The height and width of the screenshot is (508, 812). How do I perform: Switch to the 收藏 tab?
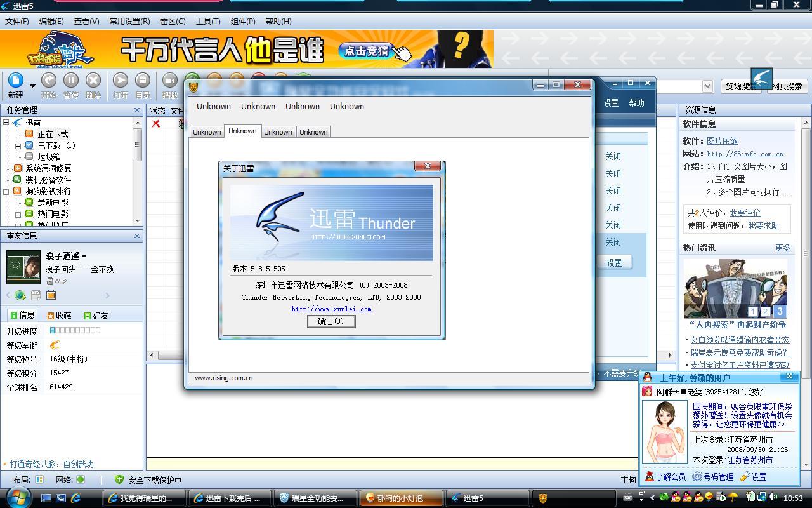[59, 315]
